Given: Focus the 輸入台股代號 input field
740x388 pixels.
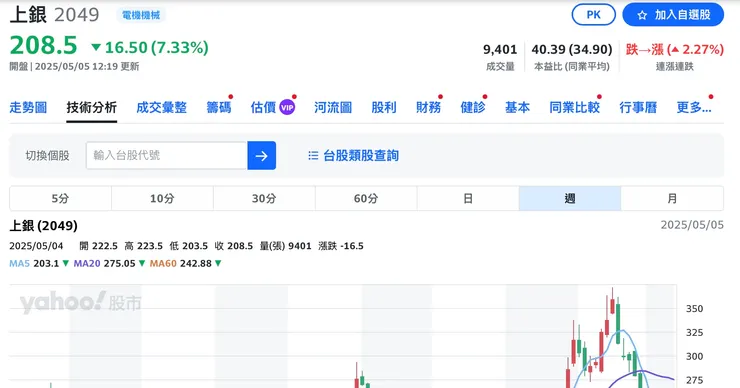Looking at the screenshot, I should pos(167,155).
